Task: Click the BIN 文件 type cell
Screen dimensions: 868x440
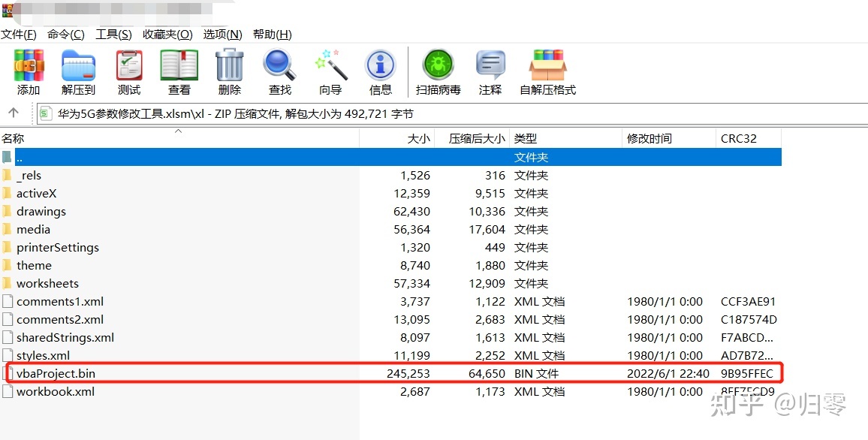Action: pyautogui.click(x=536, y=374)
